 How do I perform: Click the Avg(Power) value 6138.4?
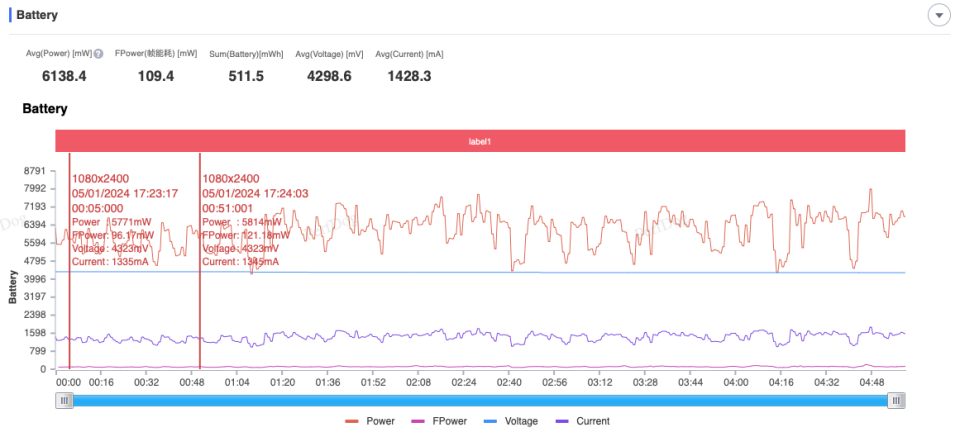(64, 76)
